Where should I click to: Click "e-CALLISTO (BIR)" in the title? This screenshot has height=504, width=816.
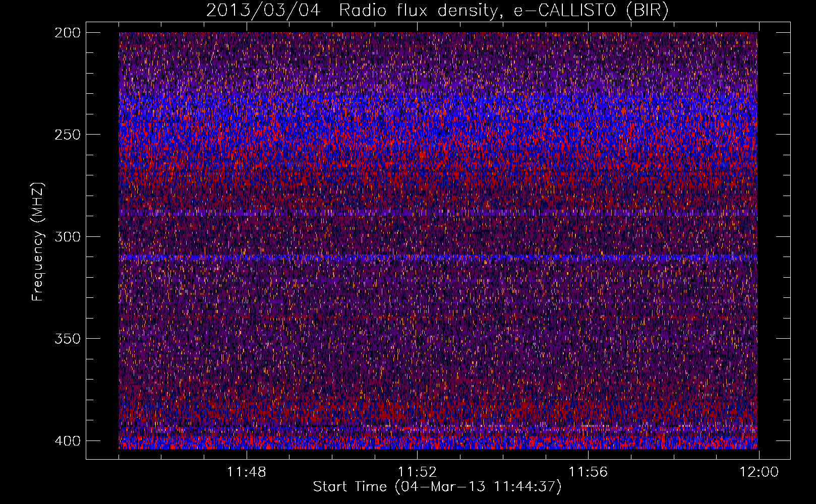click(x=591, y=11)
